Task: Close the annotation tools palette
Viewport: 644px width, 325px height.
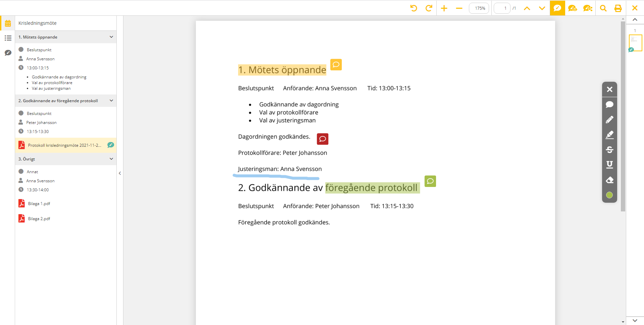Action: pyautogui.click(x=609, y=89)
